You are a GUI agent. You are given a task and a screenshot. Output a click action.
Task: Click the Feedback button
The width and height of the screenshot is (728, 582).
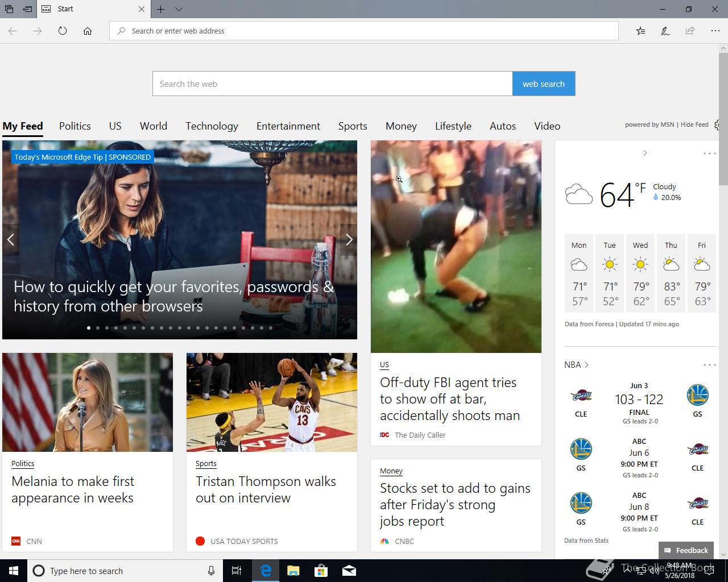coord(686,550)
